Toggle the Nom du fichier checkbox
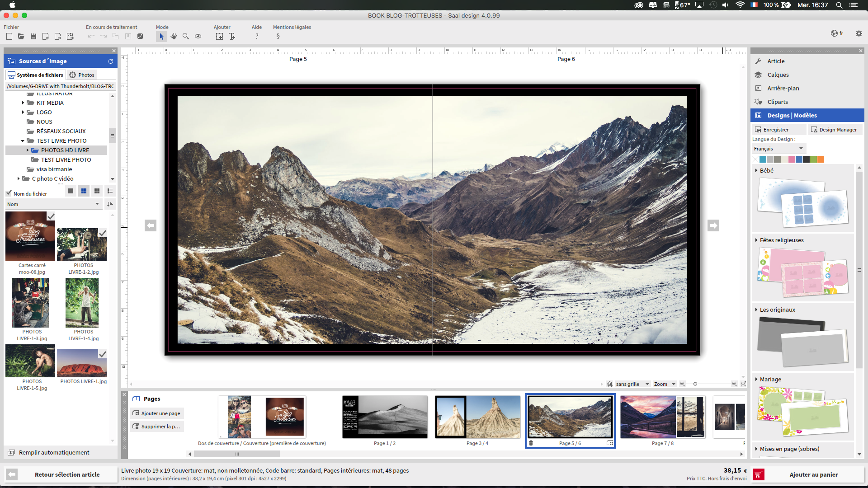868x488 pixels. click(x=9, y=193)
